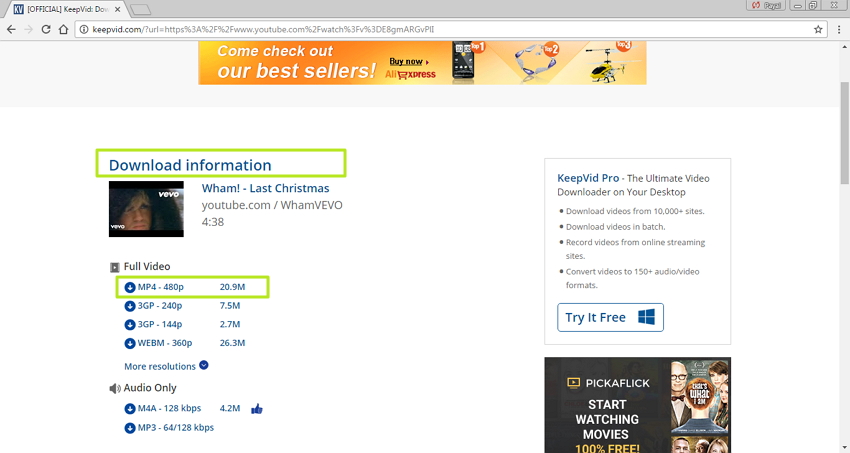Viewport: 850px width, 453px height.
Task: Click the 26.3M file size text
Action: tap(233, 342)
